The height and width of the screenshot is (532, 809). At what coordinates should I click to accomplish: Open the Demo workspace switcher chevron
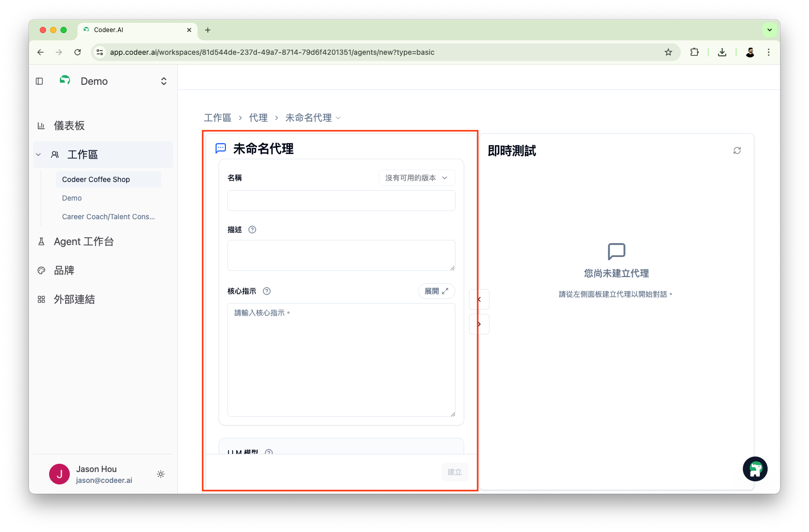point(163,81)
